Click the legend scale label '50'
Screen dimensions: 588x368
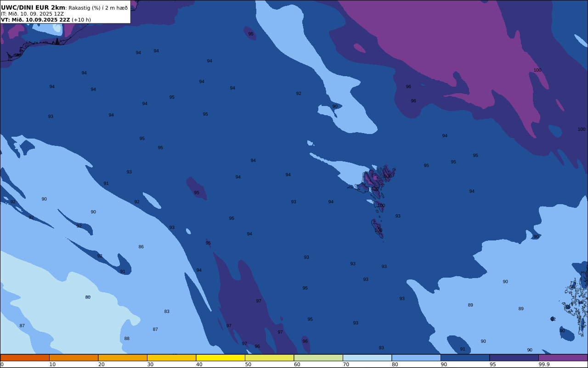[248, 364]
